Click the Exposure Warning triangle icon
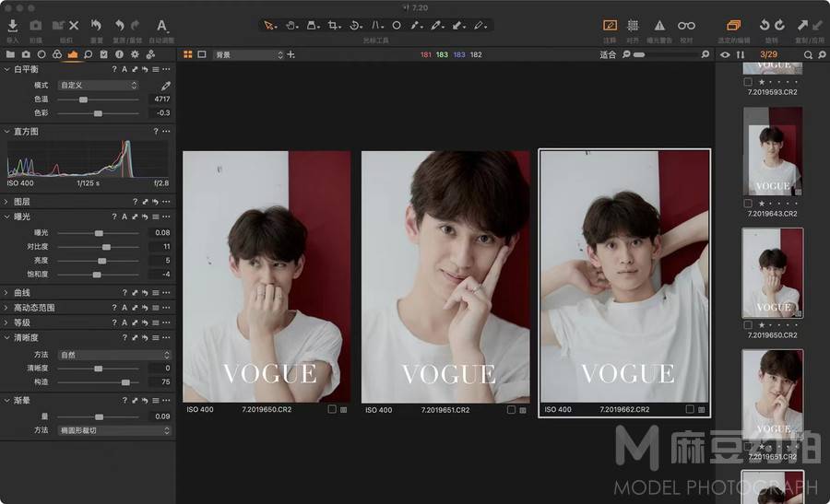 659,26
